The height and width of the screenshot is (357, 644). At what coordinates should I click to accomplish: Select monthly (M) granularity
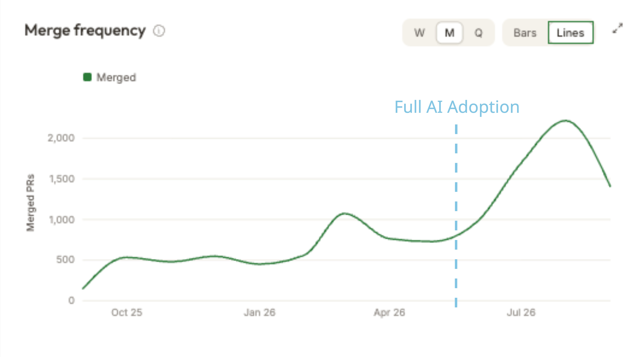450,33
